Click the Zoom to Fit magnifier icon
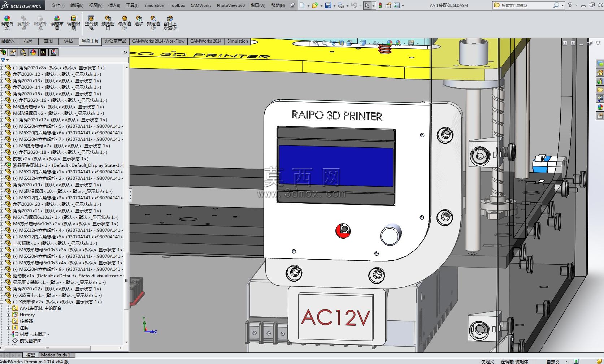Screen dimensions: 604x364 [x=316, y=43]
